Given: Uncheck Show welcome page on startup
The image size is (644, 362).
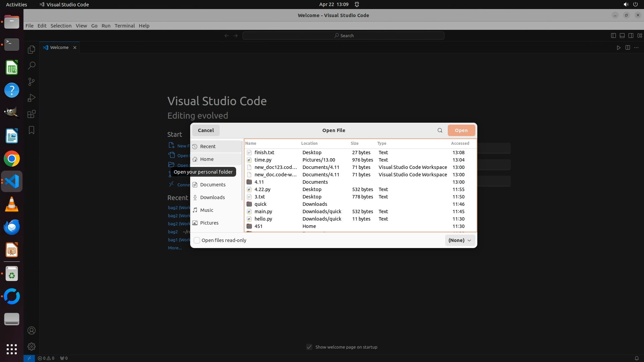Looking at the screenshot, I should click(309, 347).
